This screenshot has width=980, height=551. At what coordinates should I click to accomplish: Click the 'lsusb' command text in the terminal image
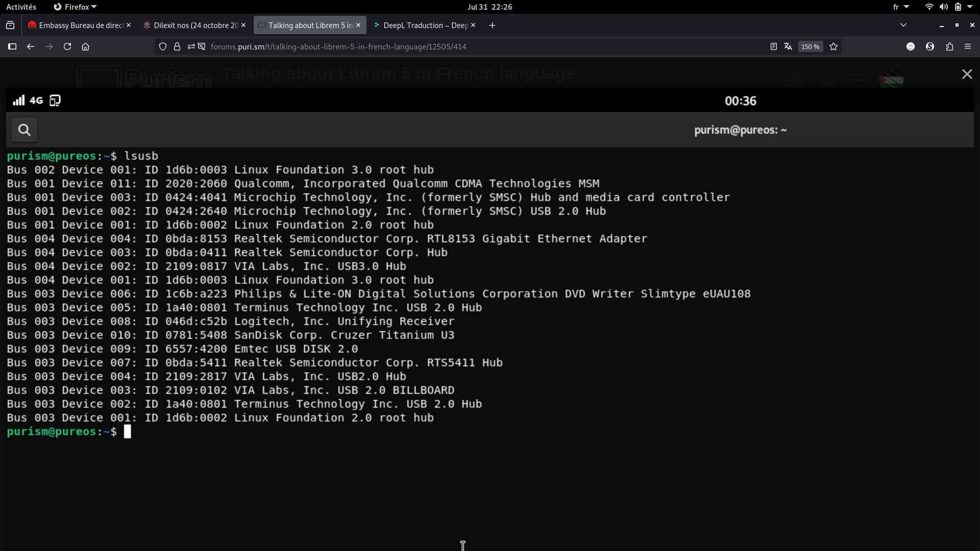(x=141, y=156)
